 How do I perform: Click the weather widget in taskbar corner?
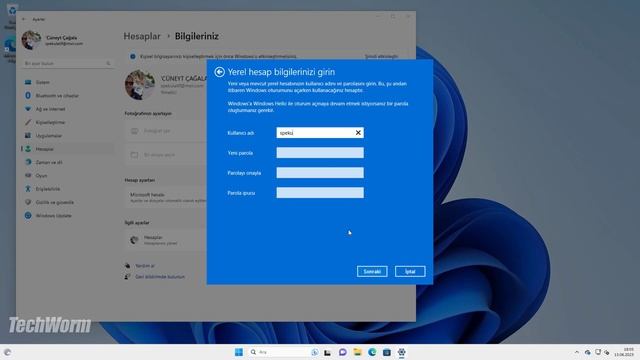(7, 352)
